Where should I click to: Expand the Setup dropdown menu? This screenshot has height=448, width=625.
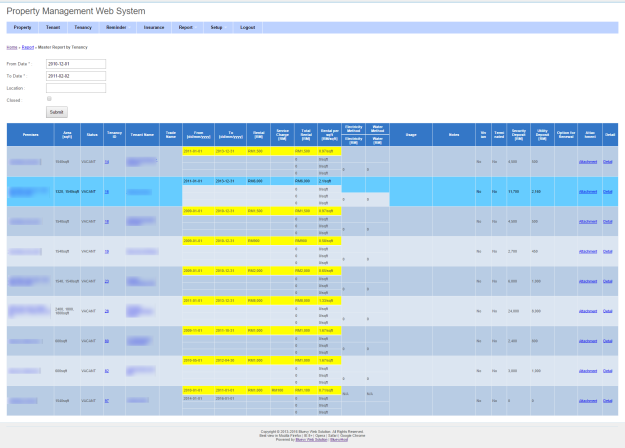point(216,27)
